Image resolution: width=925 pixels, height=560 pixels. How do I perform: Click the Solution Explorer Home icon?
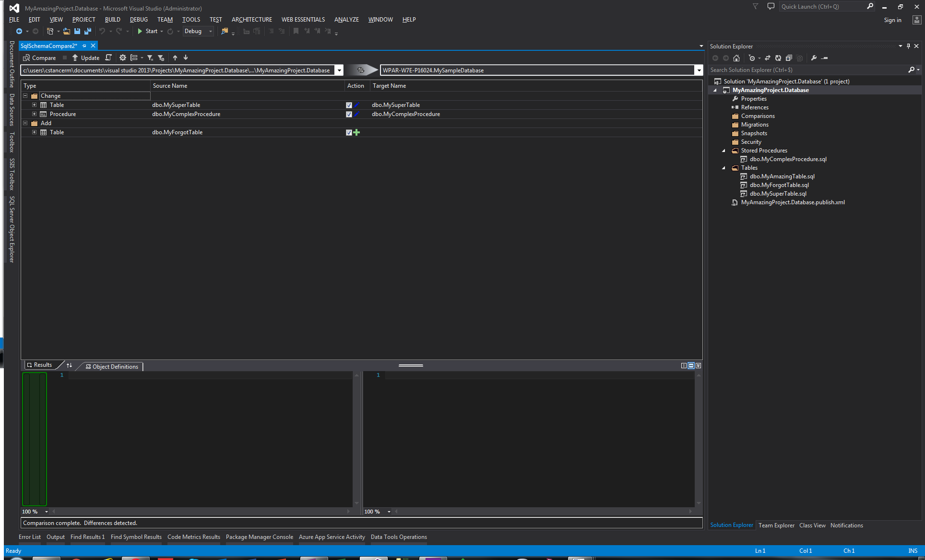tap(736, 58)
